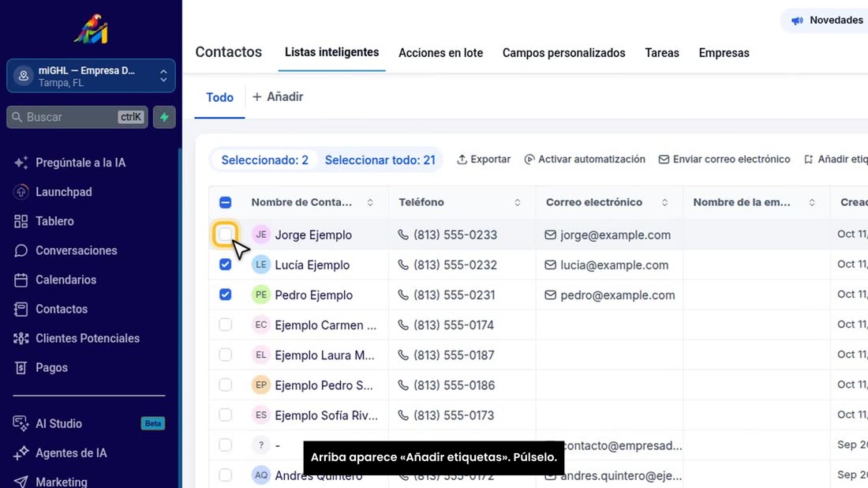Toggle the header select-all checkbox
The height and width of the screenshot is (488, 868).
pos(226,202)
